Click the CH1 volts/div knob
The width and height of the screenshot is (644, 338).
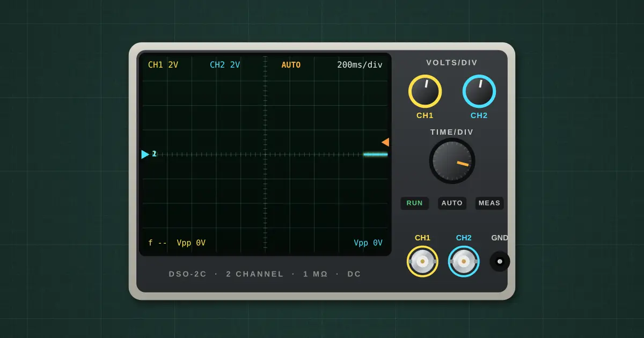click(x=425, y=91)
